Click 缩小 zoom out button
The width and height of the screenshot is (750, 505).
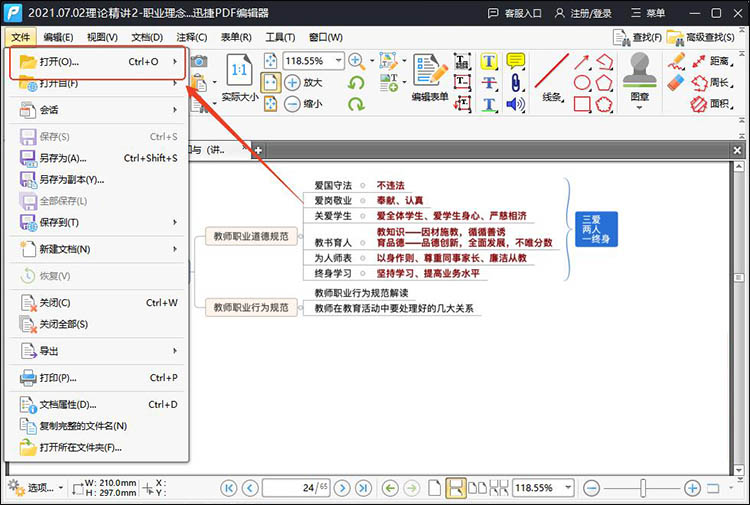[303, 104]
